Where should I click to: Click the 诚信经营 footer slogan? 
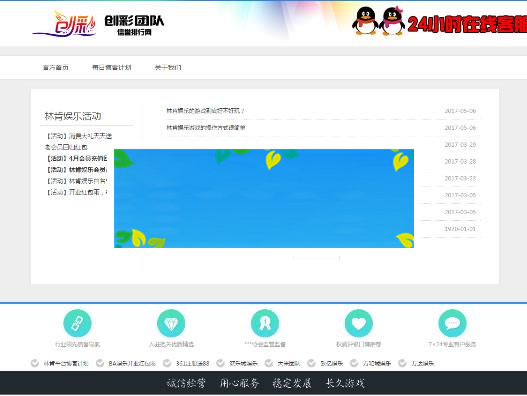pos(186,383)
